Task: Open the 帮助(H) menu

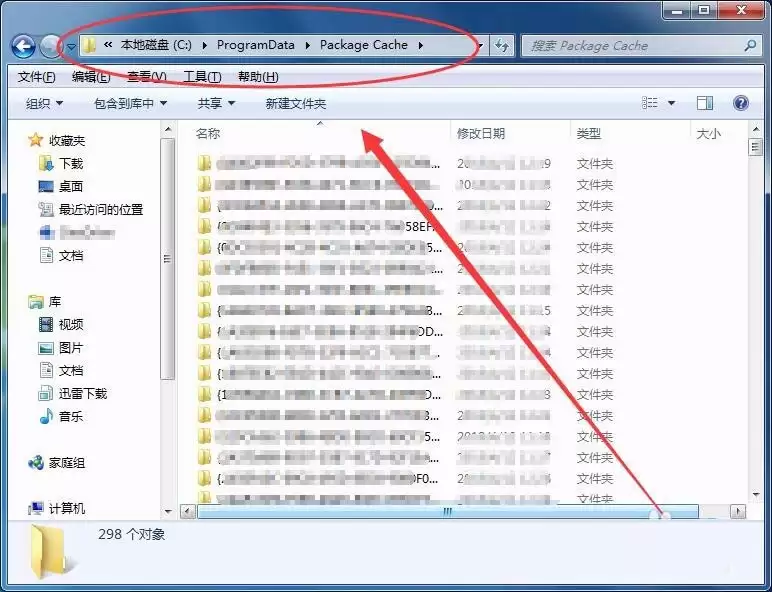Action: coord(258,77)
